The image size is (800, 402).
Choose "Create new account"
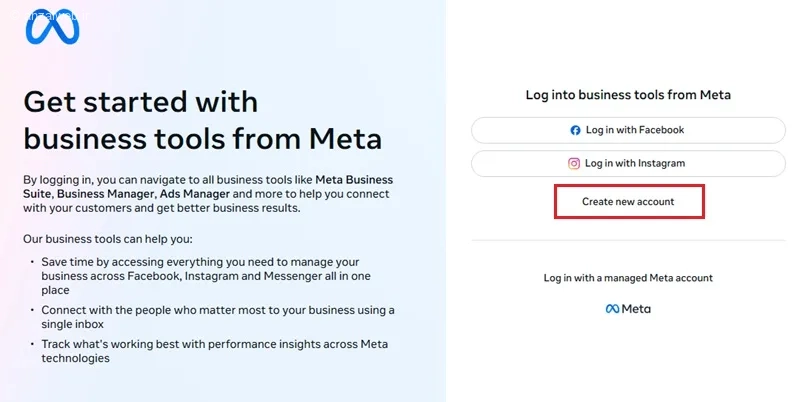(x=628, y=201)
